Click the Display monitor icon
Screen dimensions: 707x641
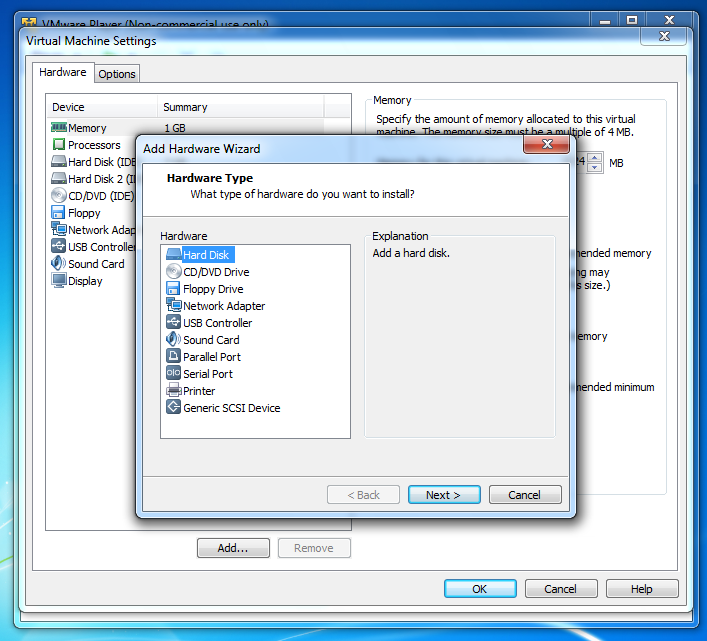59,280
